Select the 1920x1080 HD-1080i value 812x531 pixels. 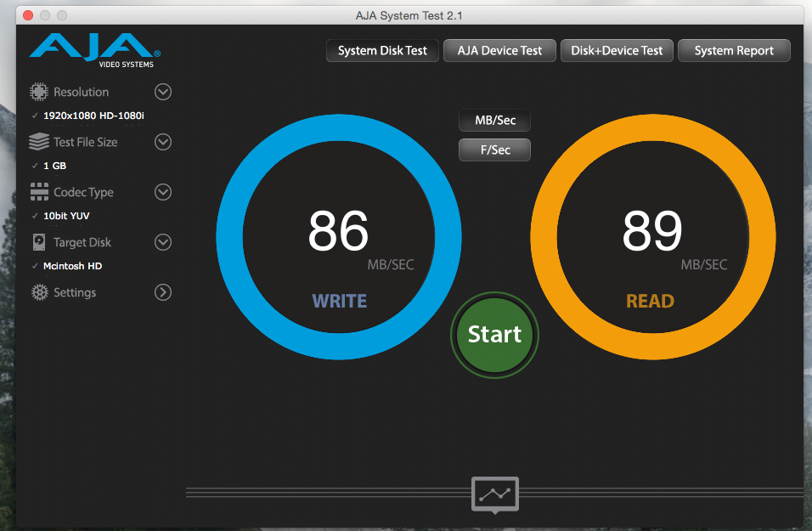pyautogui.click(x=93, y=116)
